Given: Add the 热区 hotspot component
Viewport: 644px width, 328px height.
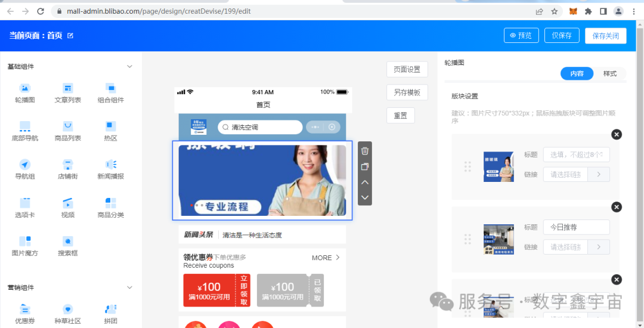Looking at the screenshot, I should [x=110, y=131].
